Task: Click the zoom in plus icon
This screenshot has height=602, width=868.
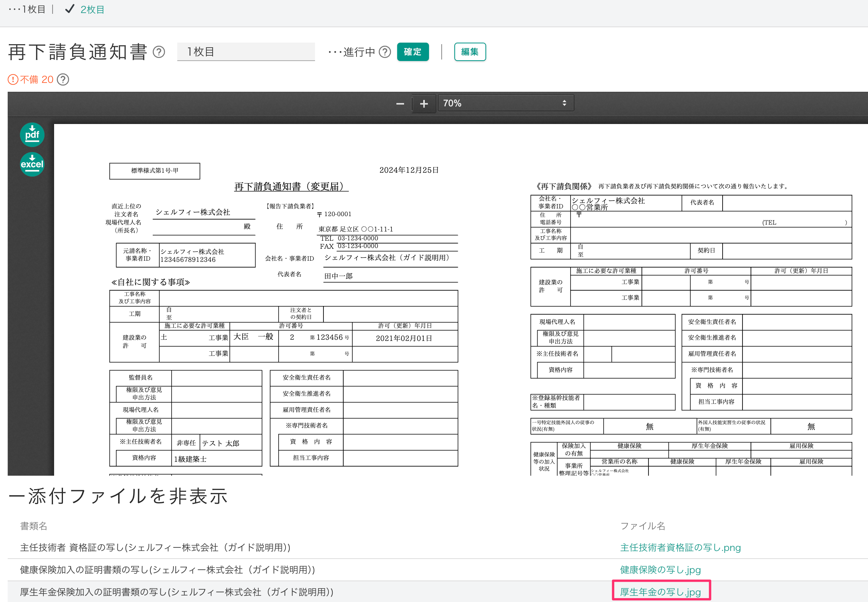Action: pyautogui.click(x=424, y=104)
